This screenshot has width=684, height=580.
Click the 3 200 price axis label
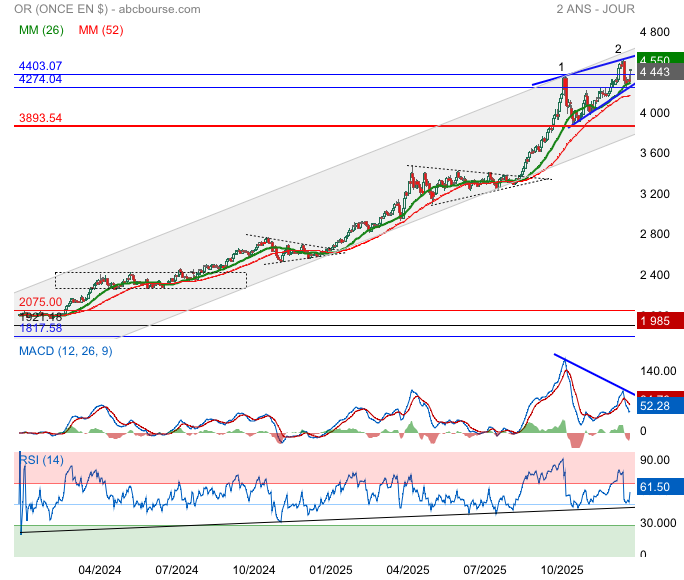click(654, 194)
